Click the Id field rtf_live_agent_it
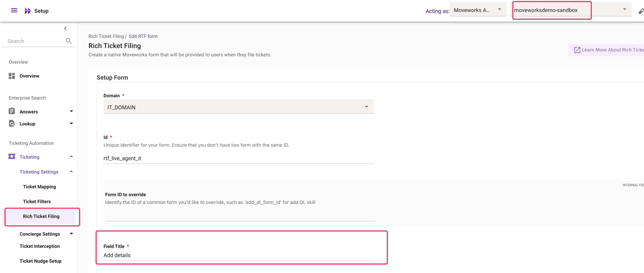The height and width of the screenshot is (273, 644). click(238, 158)
